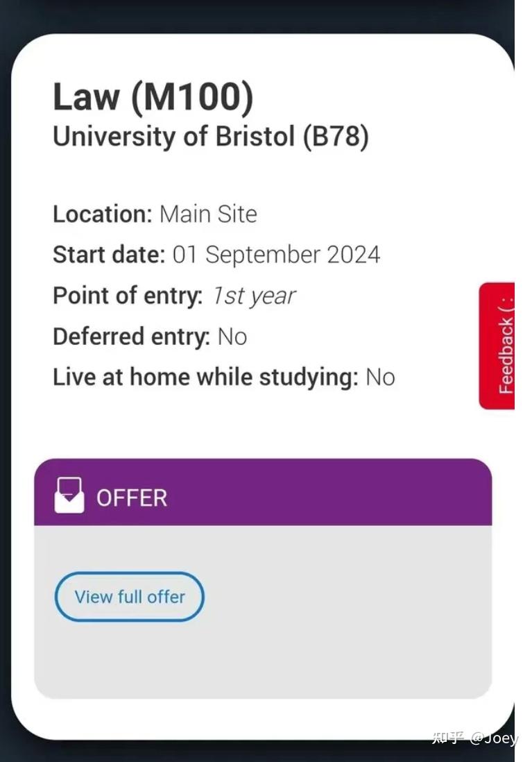Screen dimensions: 532x762
Task: Click Start date 01 September 2024
Action: coord(216,255)
